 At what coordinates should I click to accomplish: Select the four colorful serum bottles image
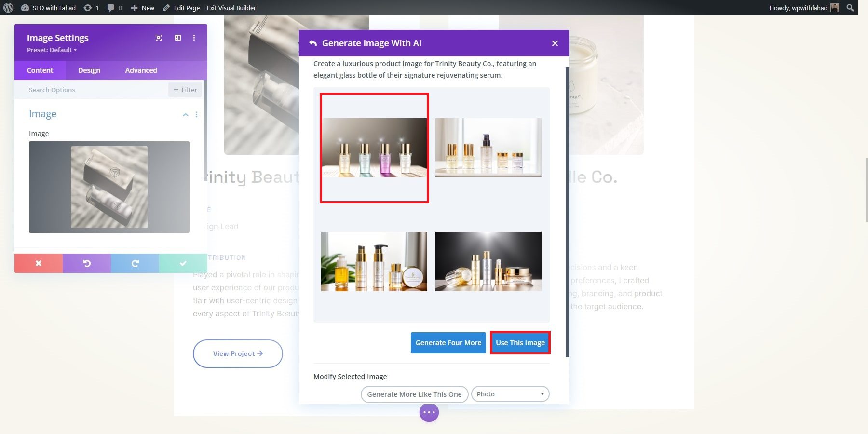click(x=374, y=148)
